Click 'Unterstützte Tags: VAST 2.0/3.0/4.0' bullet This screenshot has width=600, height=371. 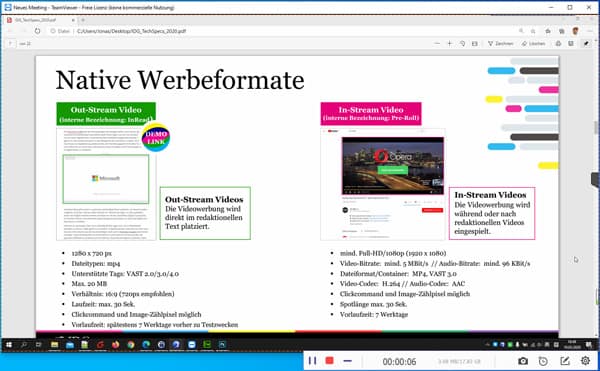pyautogui.click(x=125, y=273)
